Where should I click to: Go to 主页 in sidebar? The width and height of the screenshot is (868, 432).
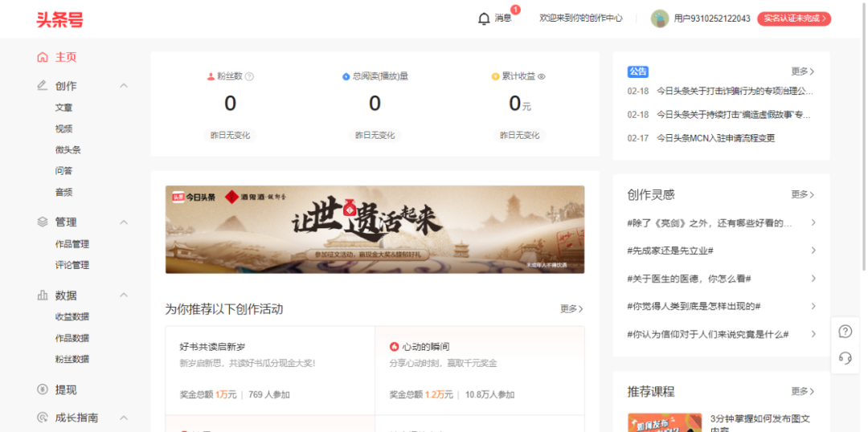coord(66,57)
